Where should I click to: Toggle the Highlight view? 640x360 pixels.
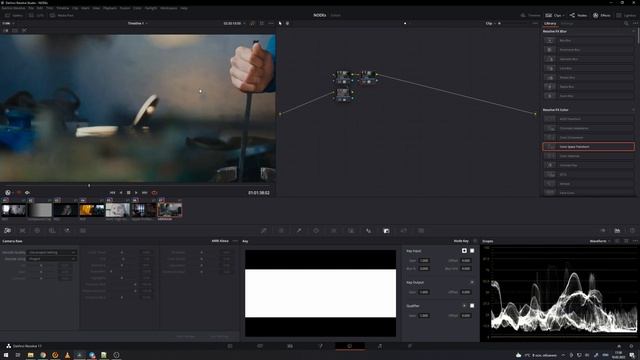coord(24,30)
